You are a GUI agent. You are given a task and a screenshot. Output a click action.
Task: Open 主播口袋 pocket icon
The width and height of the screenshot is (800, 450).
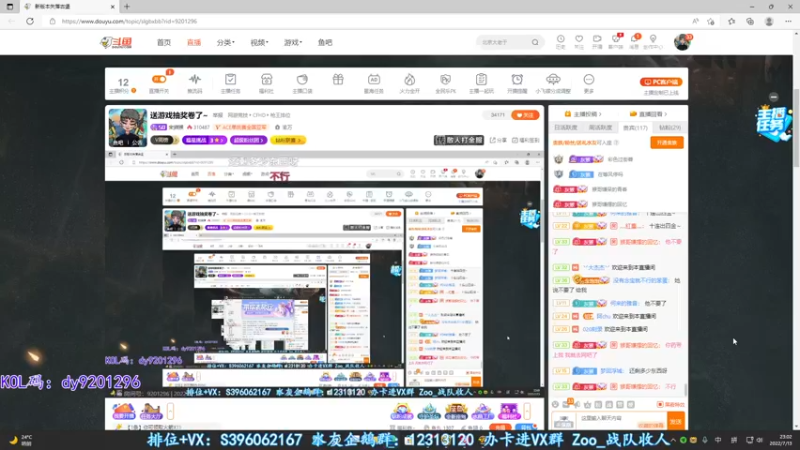[302, 83]
